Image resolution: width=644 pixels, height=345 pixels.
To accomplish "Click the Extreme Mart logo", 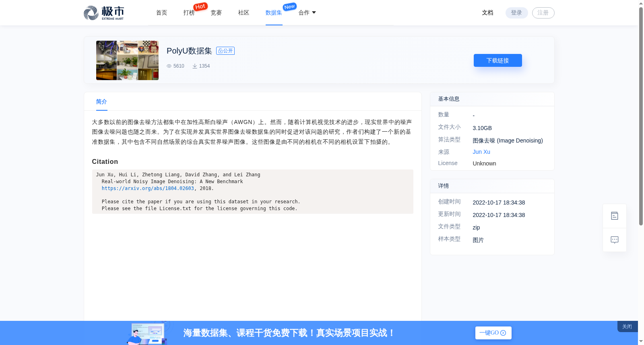I will [x=104, y=13].
